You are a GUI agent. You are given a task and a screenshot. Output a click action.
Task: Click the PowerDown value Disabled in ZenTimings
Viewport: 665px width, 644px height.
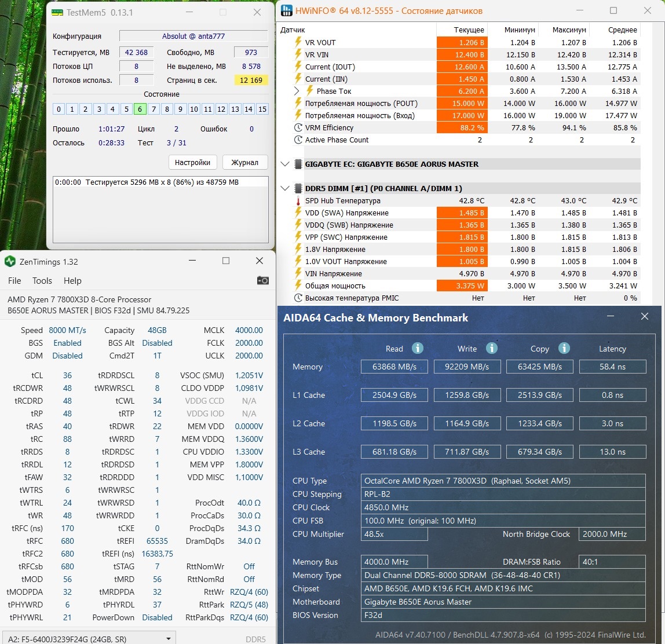pos(158,617)
